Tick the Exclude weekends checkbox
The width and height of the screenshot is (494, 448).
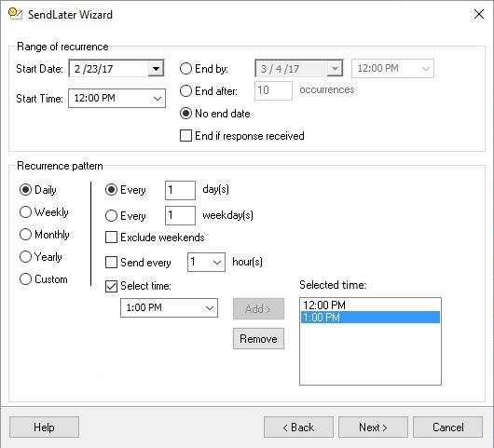tap(111, 238)
